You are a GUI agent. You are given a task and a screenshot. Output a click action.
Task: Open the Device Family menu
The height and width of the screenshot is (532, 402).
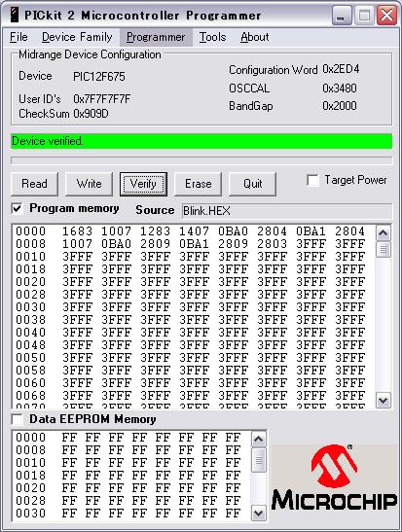77,37
